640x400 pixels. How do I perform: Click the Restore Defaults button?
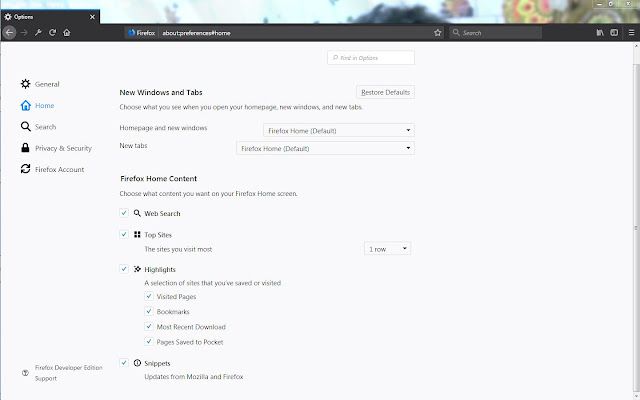385,92
